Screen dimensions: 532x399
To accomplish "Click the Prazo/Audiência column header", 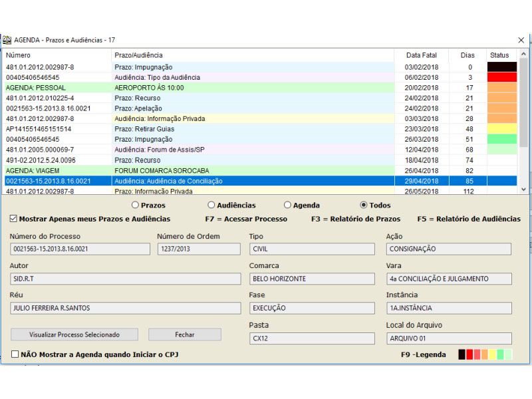I will click(138, 55).
